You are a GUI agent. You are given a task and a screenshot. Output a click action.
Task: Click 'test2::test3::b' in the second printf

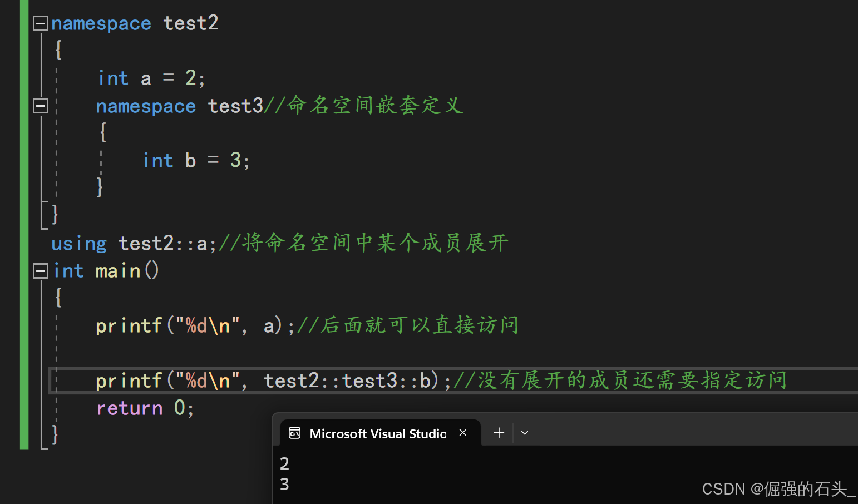347,381
